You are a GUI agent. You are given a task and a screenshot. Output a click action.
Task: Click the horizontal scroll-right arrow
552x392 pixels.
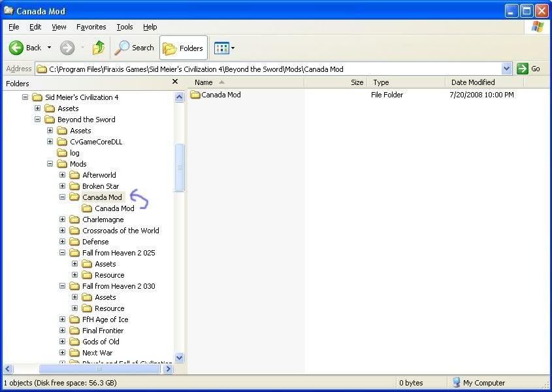169,368
